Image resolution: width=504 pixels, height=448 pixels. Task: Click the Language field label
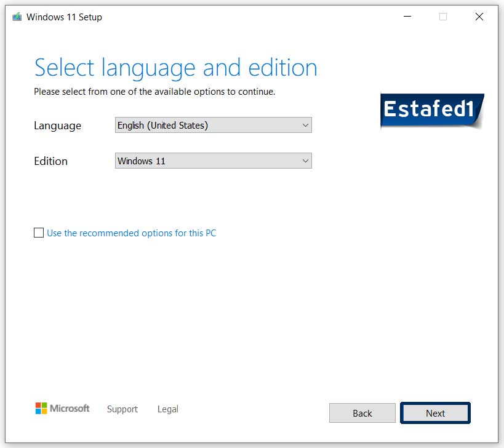(57, 126)
